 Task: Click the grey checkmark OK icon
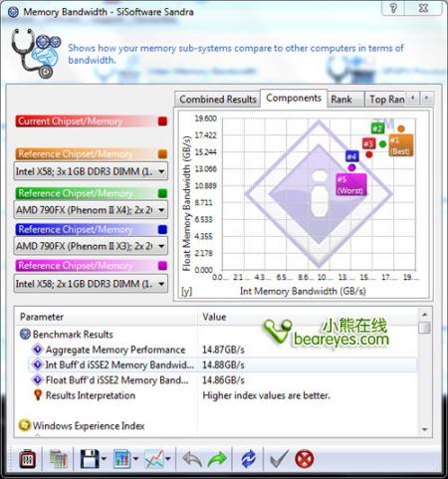[x=279, y=459]
